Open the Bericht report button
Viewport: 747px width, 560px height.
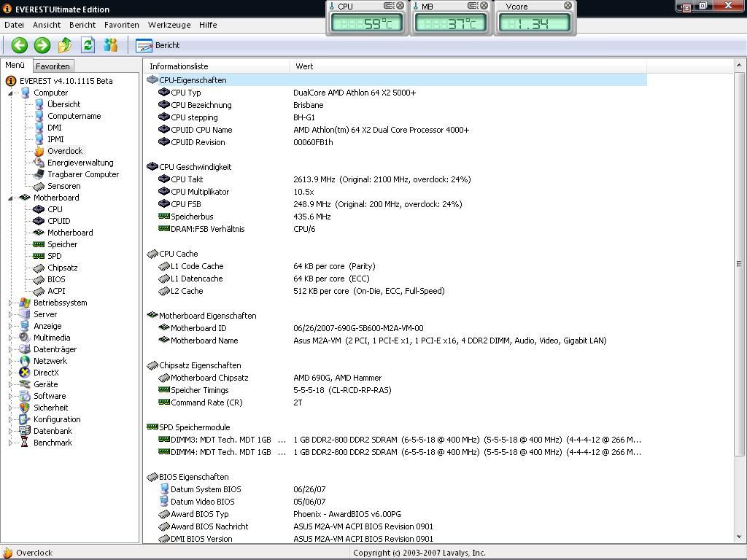click(x=158, y=45)
